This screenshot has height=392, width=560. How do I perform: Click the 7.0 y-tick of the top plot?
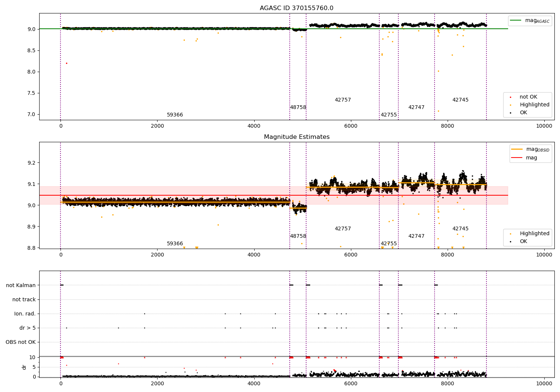click(32, 115)
